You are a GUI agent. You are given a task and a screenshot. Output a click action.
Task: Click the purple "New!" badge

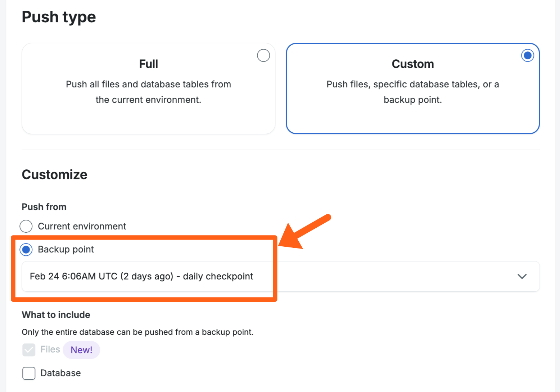tap(81, 350)
